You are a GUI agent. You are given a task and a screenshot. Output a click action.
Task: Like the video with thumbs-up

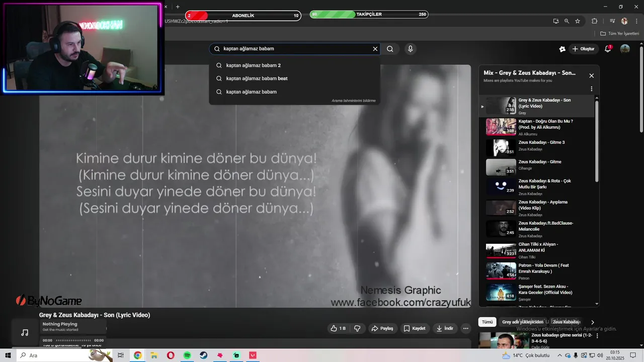pos(338,328)
